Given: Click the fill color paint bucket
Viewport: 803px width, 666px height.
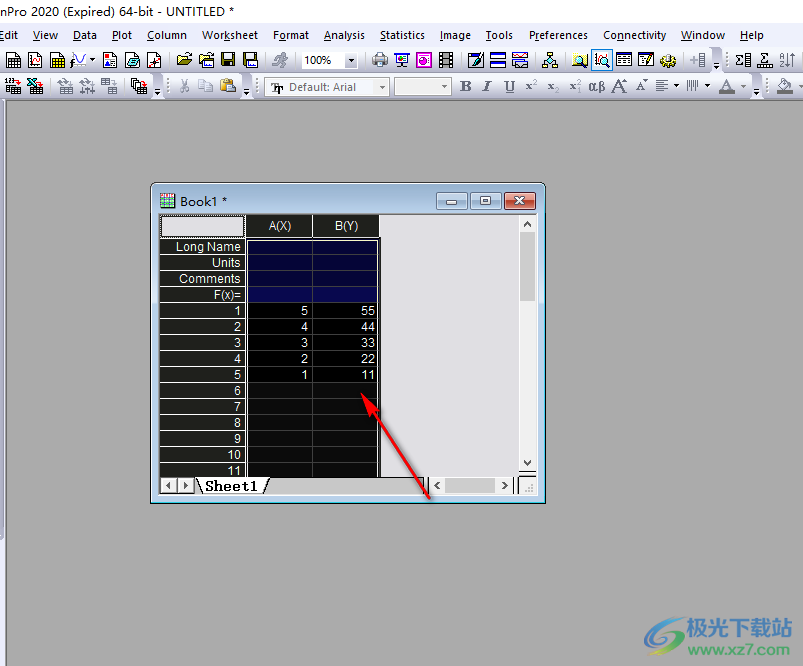Looking at the screenshot, I should click(x=785, y=86).
